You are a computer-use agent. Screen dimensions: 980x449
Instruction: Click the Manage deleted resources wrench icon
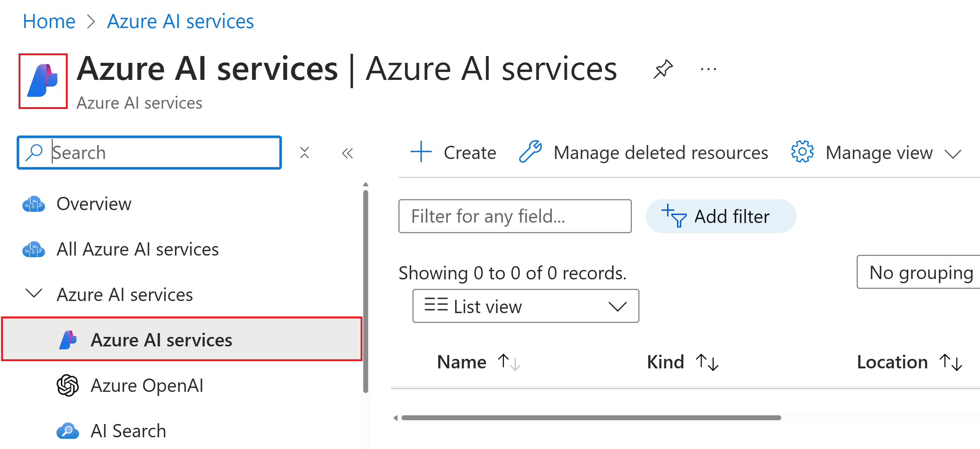click(530, 151)
